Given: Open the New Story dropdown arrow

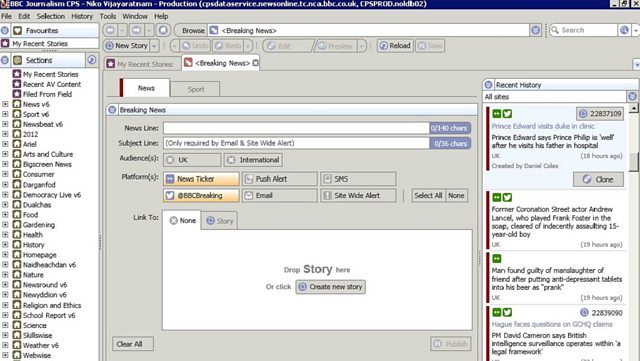Looking at the screenshot, I should 154,46.
